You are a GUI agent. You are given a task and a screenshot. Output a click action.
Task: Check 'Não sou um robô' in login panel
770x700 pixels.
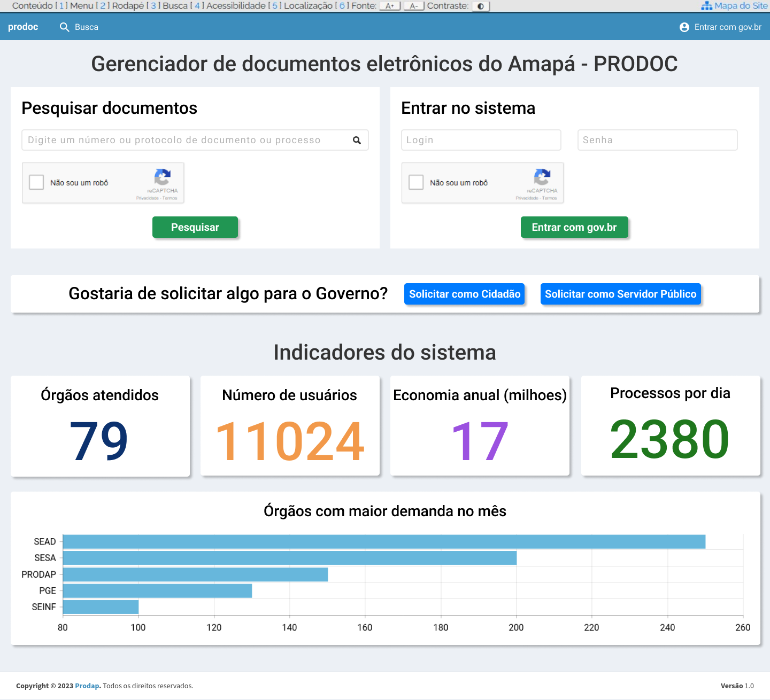(416, 182)
